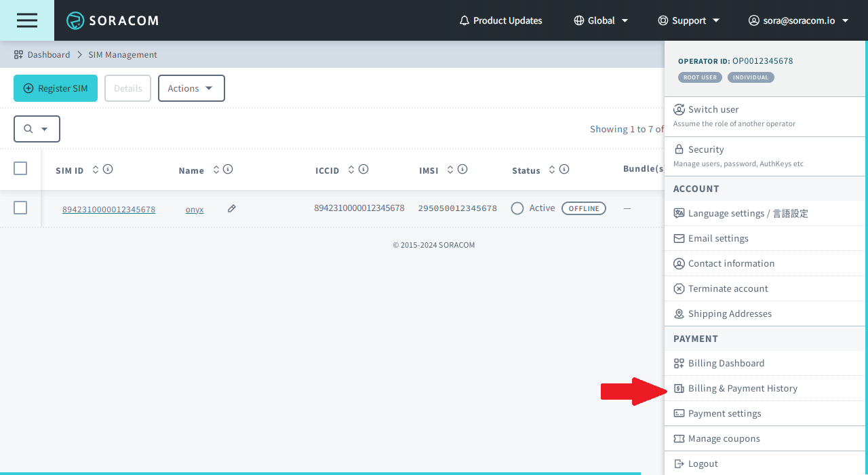This screenshot has width=868, height=475.
Task: Click the Active status radio circle
Action: click(x=517, y=208)
